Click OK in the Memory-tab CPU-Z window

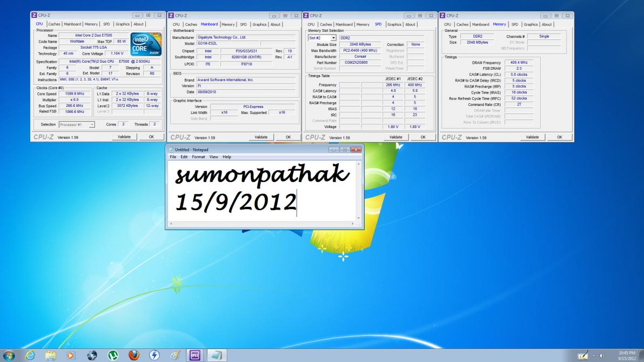pos(559,137)
